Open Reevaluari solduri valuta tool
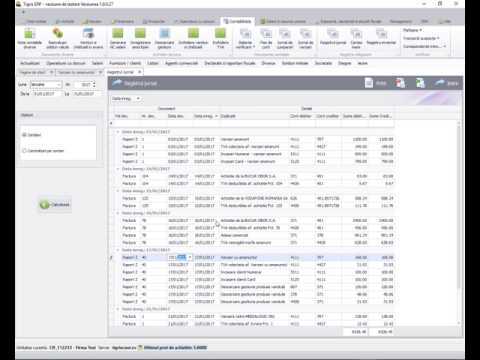The height and width of the screenshot is (360, 480). (58, 38)
